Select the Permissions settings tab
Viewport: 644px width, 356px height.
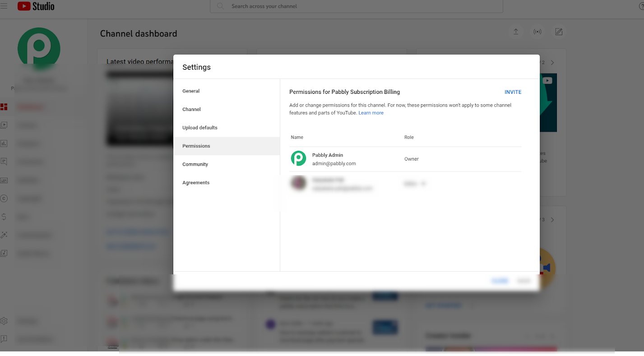[x=227, y=146]
